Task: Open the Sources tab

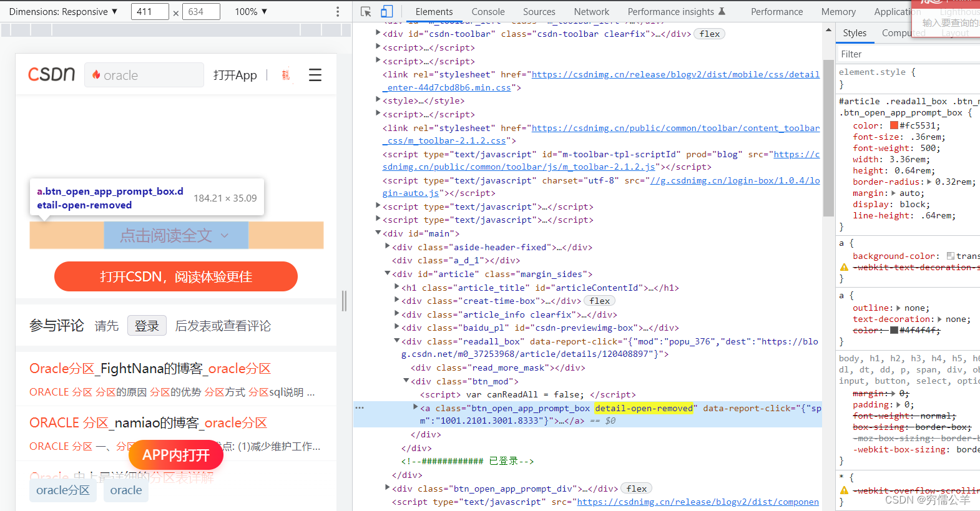Action: coord(539,11)
